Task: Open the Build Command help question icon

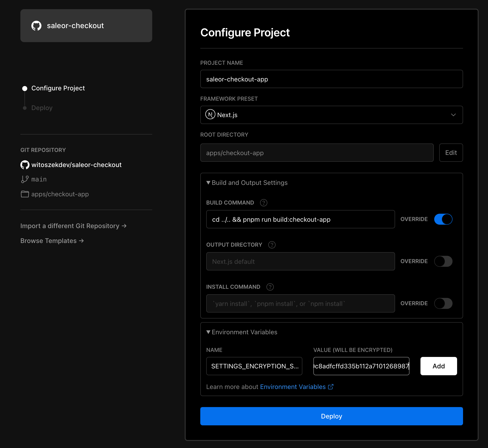Action: click(263, 203)
